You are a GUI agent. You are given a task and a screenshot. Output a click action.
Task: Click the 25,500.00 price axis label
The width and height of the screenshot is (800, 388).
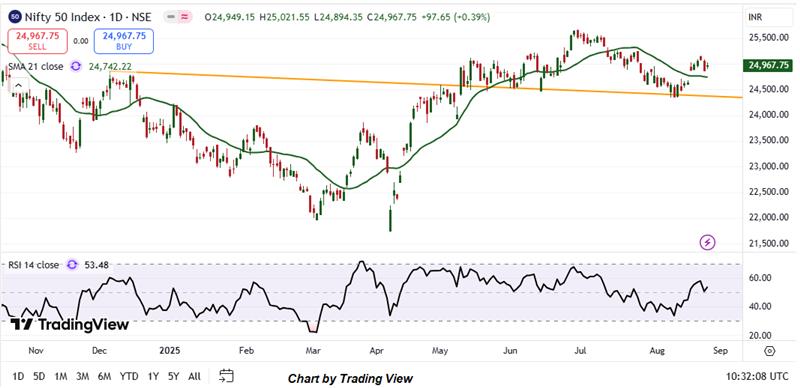point(768,38)
